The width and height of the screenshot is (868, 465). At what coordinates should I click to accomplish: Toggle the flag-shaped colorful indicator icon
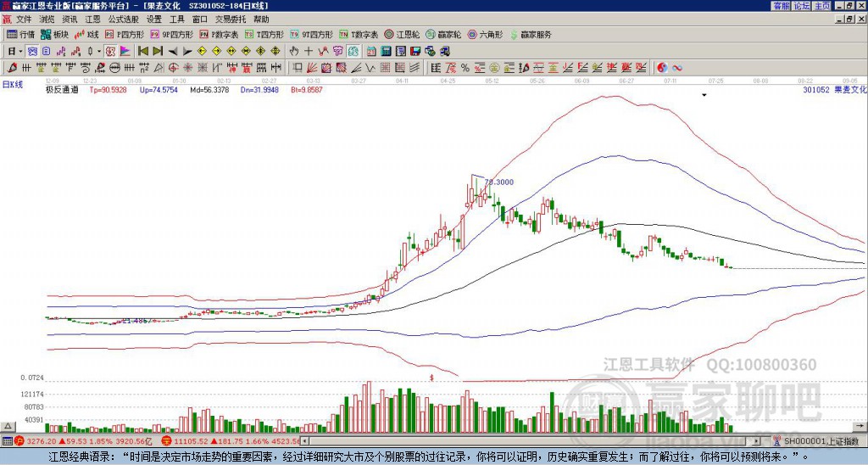point(125,52)
